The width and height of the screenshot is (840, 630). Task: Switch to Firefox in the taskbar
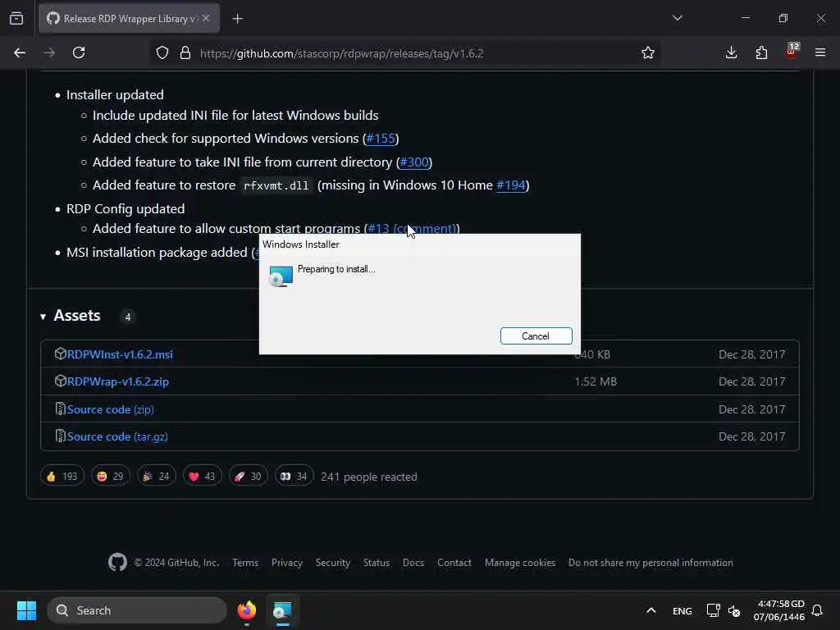tap(247, 610)
